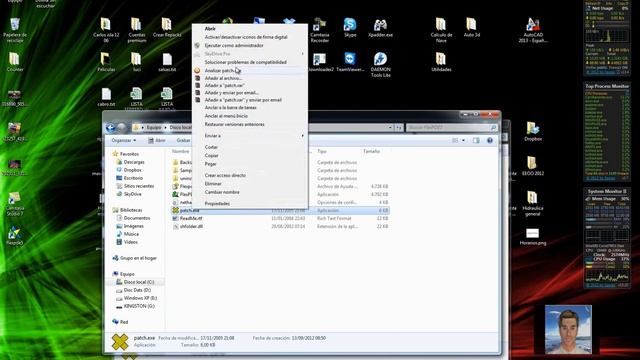Click the Tamaño column header
This screenshot has width=640, height=360.
pyautogui.click(x=371, y=151)
